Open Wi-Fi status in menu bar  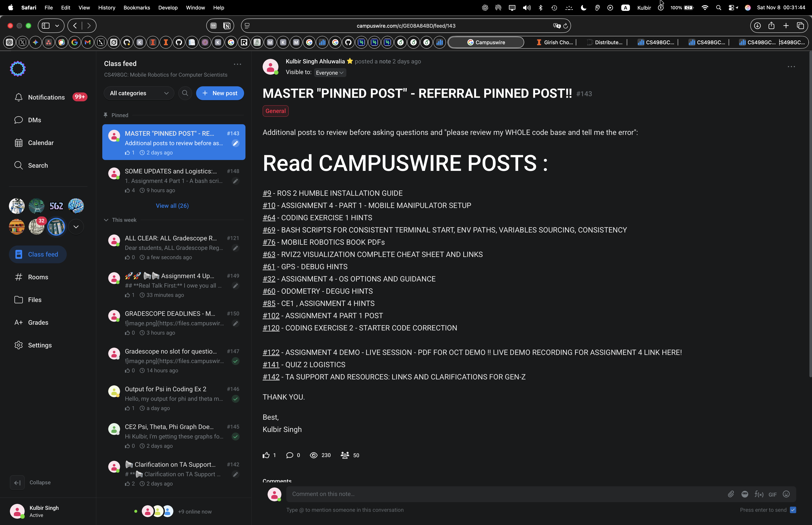(705, 8)
